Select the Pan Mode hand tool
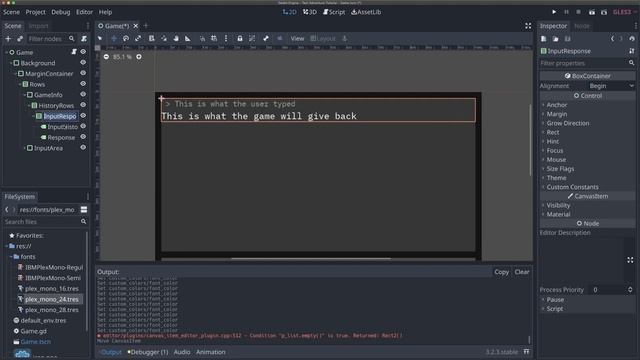Viewport: 640px width, 360px height. (x=176, y=38)
